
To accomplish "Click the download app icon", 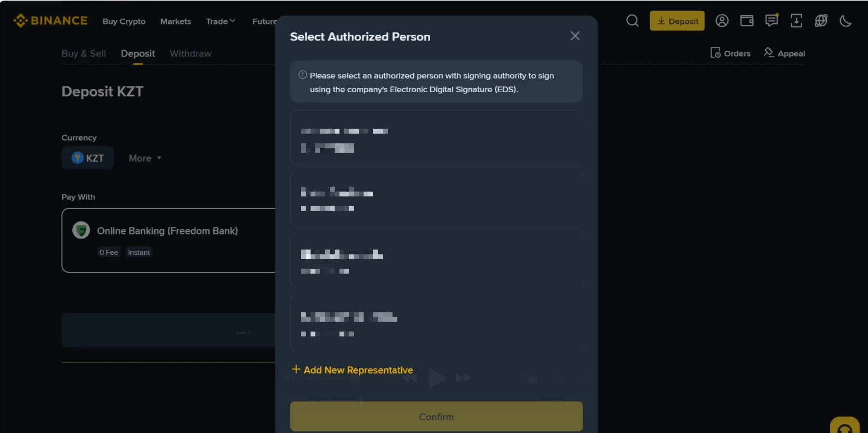I will click(x=796, y=21).
